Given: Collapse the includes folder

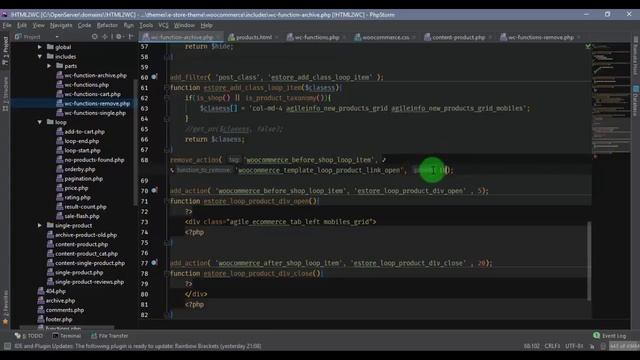Looking at the screenshot, I should (x=40, y=56).
